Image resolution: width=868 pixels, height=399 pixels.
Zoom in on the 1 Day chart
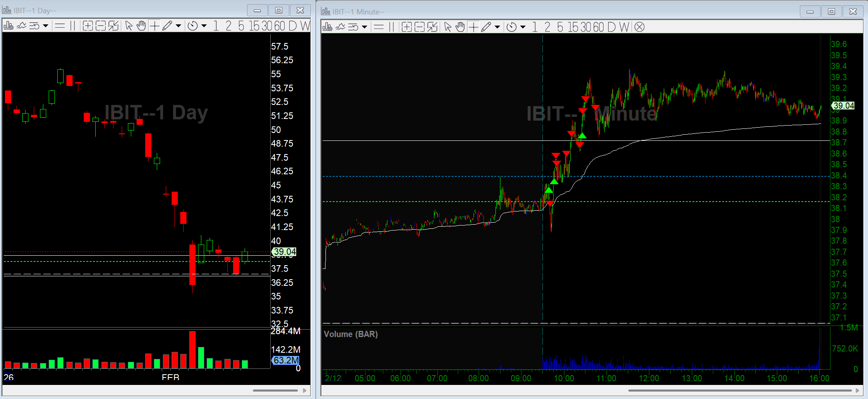(87, 26)
